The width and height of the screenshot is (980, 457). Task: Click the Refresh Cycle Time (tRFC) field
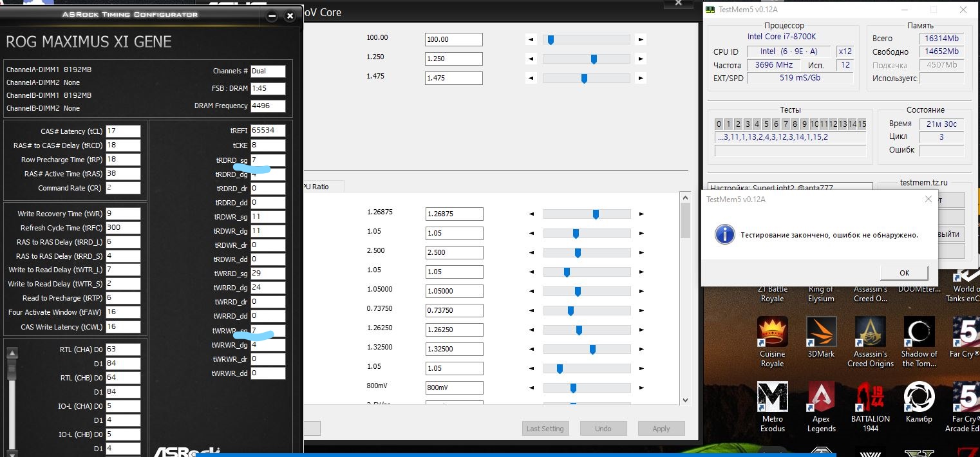(123, 228)
